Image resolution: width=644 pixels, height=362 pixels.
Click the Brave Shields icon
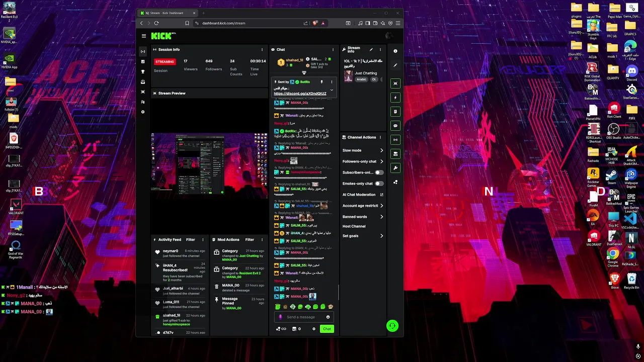315,23
